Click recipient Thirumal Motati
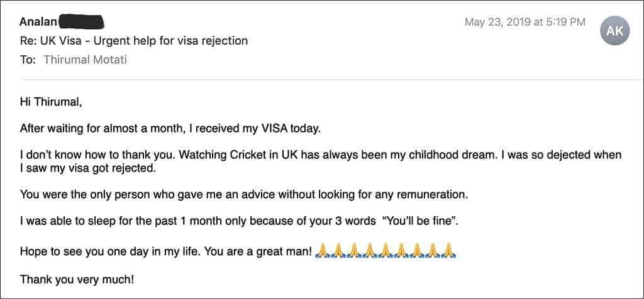The image size is (644, 299). point(85,60)
